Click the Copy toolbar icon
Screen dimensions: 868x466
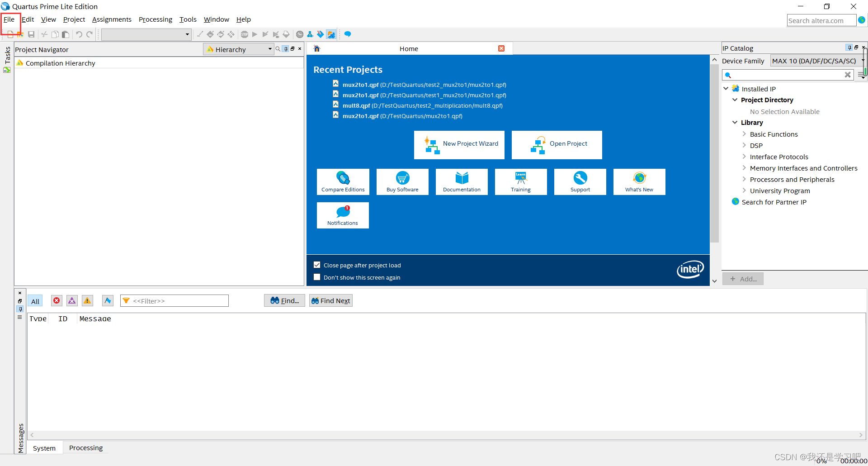tap(55, 34)
